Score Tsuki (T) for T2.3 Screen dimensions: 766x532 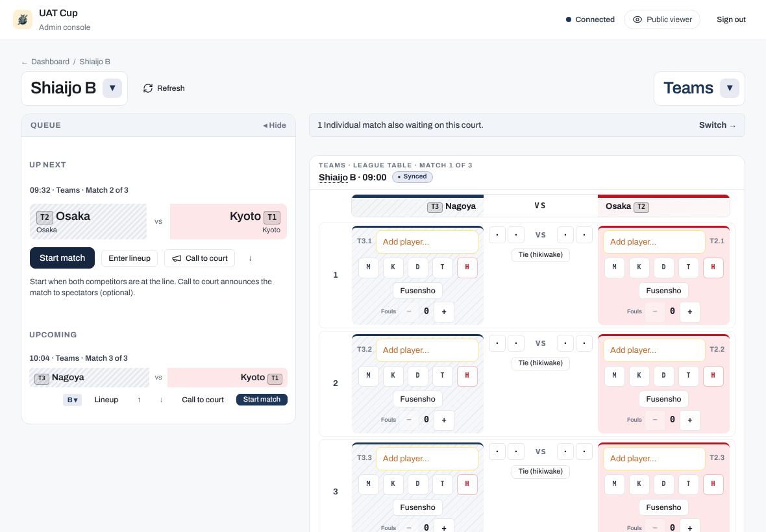pyautogui.click(x=688, y=484)
